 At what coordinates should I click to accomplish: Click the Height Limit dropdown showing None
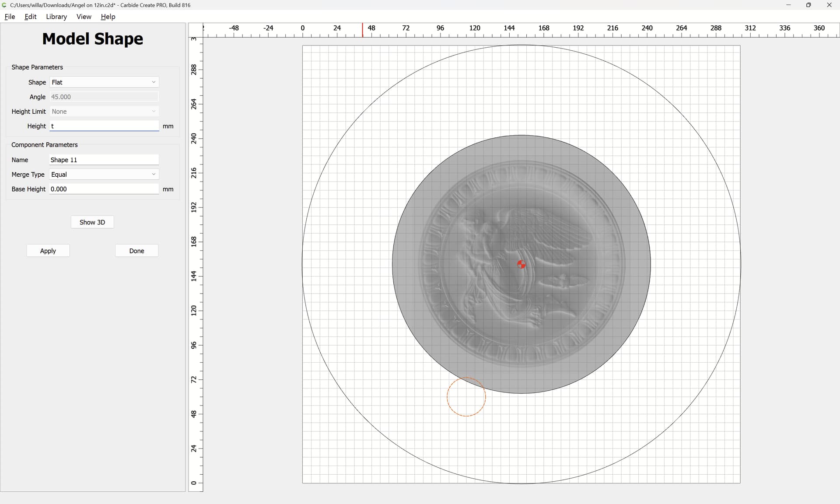(104, 112)
